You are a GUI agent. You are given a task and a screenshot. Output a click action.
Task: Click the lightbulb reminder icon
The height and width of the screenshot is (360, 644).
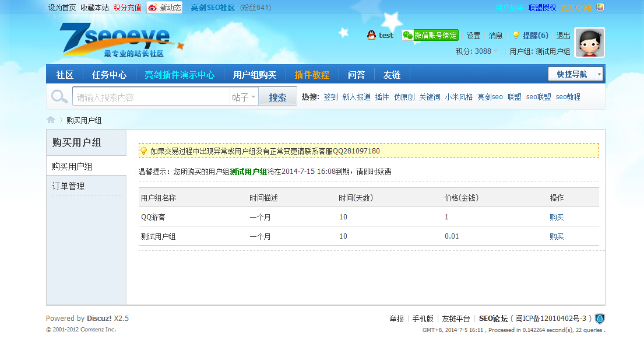pos(516,35)
